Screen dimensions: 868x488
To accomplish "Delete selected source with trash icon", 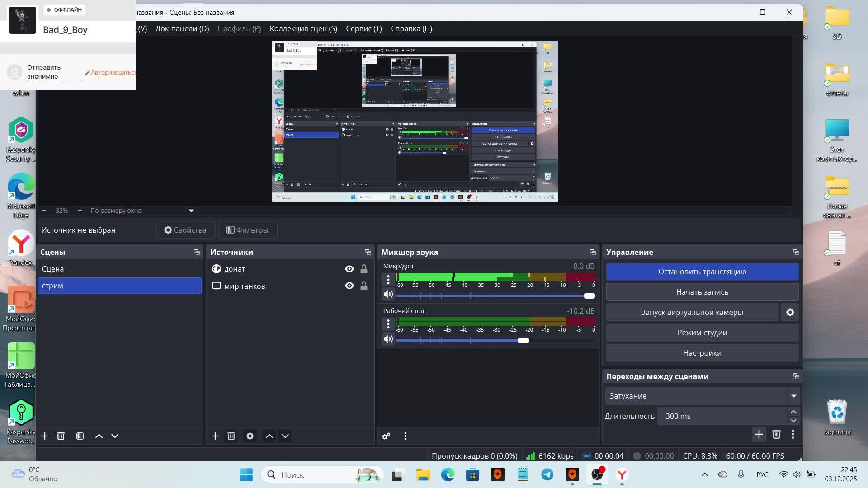I will (231, 436).
